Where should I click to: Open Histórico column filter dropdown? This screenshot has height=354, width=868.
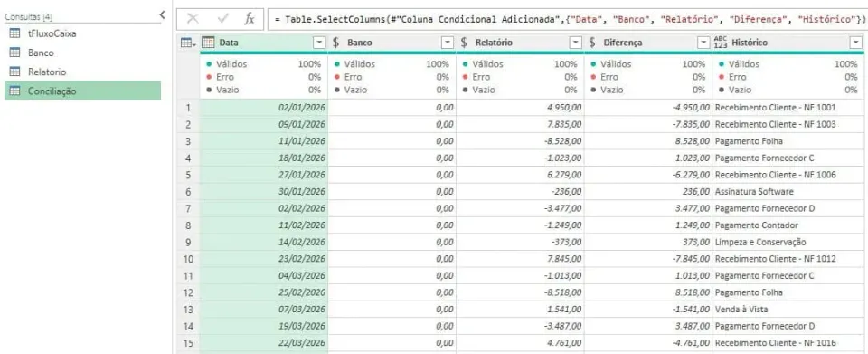coord(856,43)
